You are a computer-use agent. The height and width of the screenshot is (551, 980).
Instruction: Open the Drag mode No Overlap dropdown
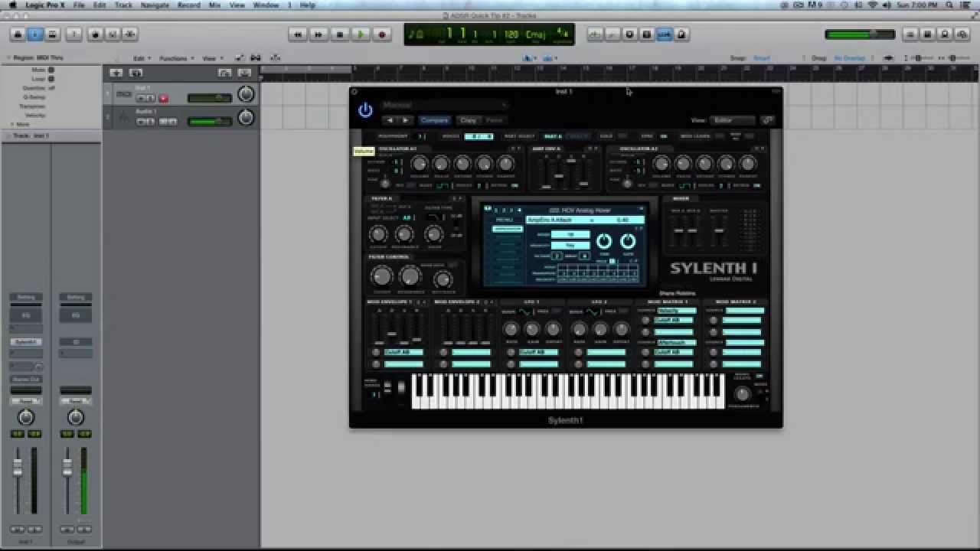851,58
